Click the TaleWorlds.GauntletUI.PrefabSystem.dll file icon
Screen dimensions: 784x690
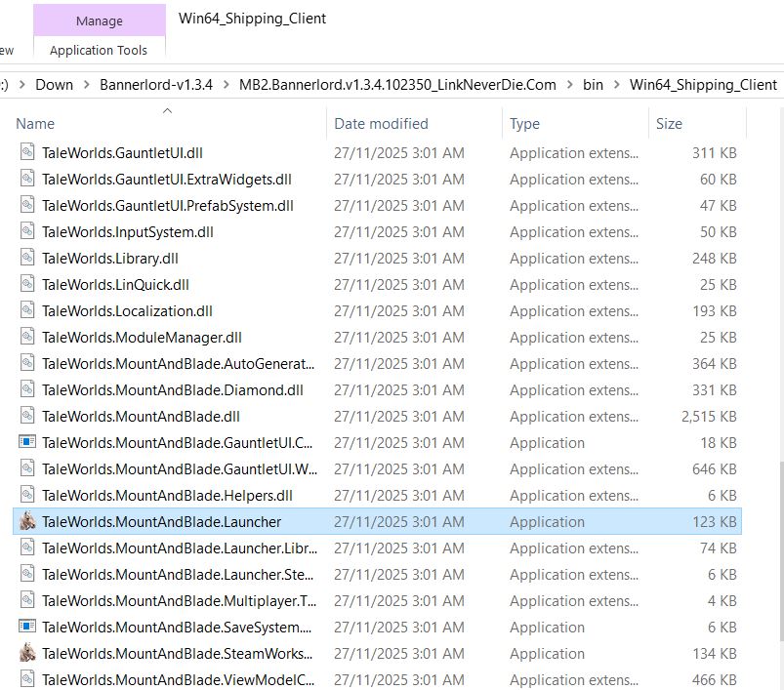[27, 205]
